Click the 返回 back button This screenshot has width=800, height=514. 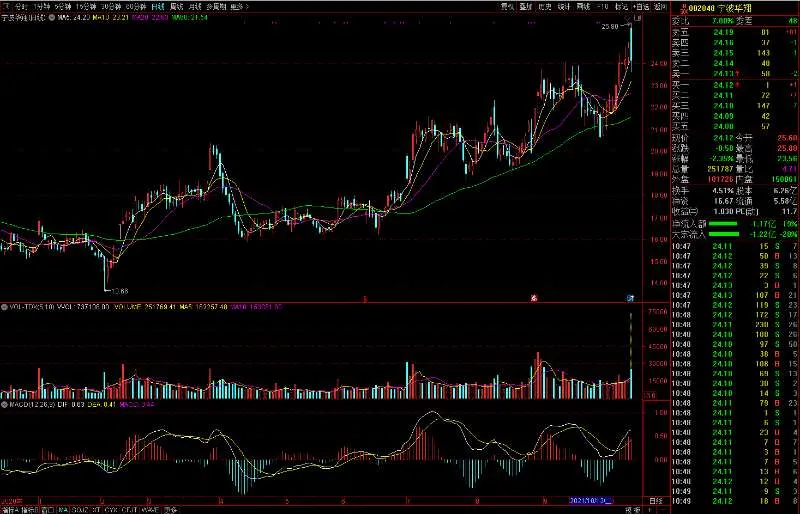tap(660, 7)
